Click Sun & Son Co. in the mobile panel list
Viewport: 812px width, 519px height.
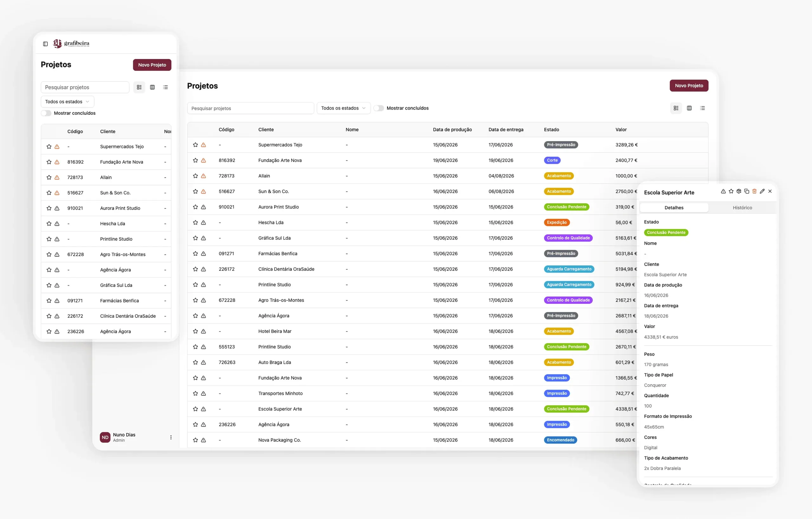pyautogui.click(x=115, y=193)
